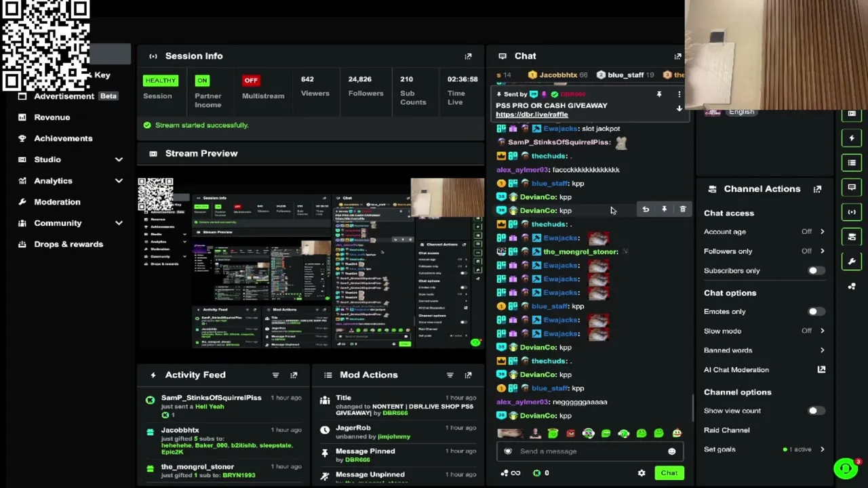868x488 pixels.
Task: Open the Studio menu item
Action: tap(47, 160)
